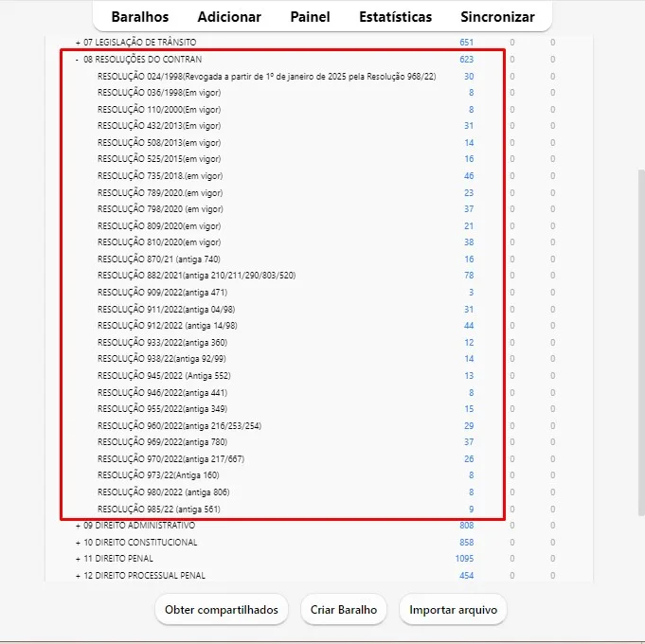The image size is (645, 644).
Task: Open the Estatísticas tab
Action: pos(395,17)
